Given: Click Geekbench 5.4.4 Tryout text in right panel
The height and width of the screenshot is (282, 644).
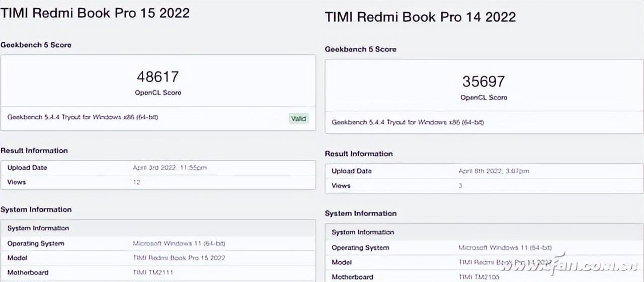Looking at the screenshot, I should [x=408, y=122].
